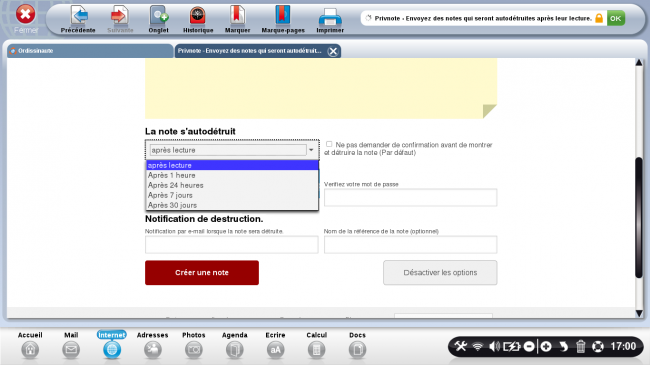The height and width of the screenshot is (365, 650).
Task: Open the Calcul calculator app
Action: (x=316, y=350)
